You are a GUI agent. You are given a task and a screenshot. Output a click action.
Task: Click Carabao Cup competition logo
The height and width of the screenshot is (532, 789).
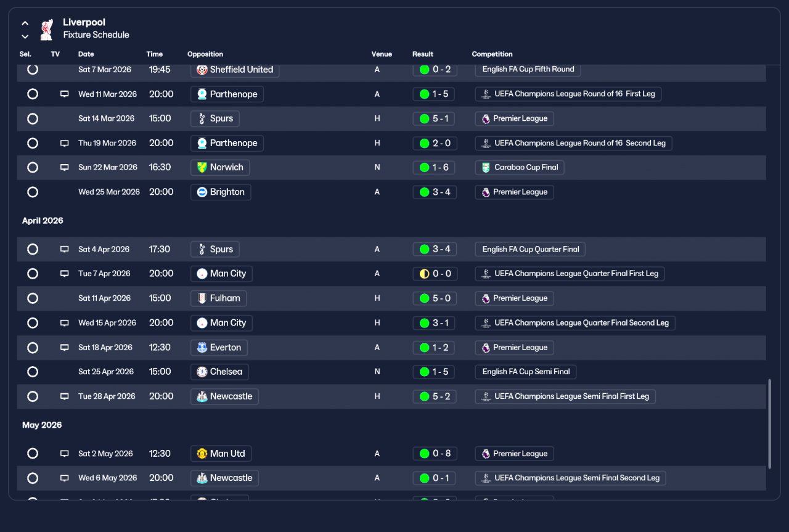486,168
